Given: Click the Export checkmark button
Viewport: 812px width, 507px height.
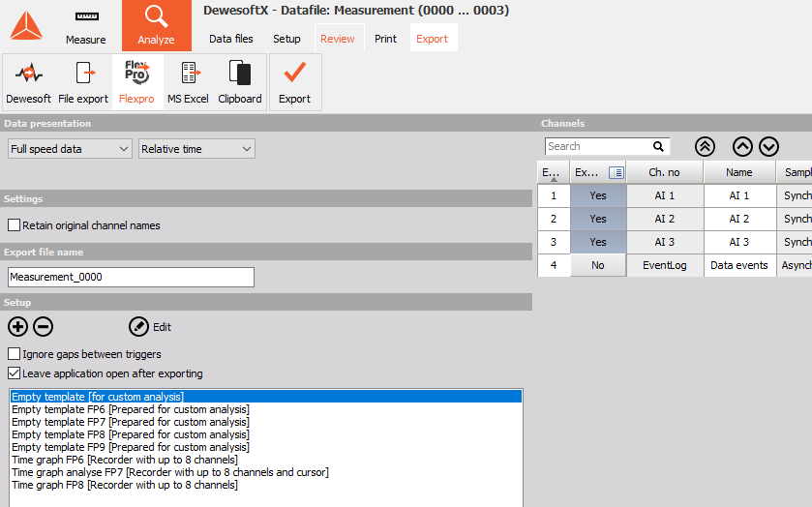Looking at the screenshot, I should click(294, 82).
